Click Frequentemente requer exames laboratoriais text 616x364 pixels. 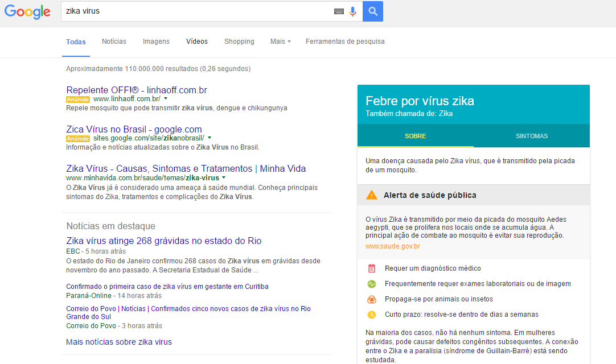pyautogui.click(x=478, y=284)
